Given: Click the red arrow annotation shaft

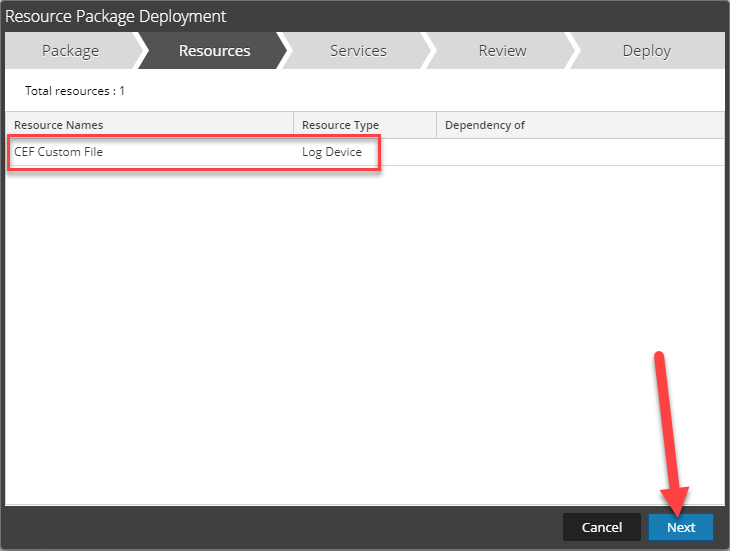Looking at the screenshot, I should coord(667,420).
